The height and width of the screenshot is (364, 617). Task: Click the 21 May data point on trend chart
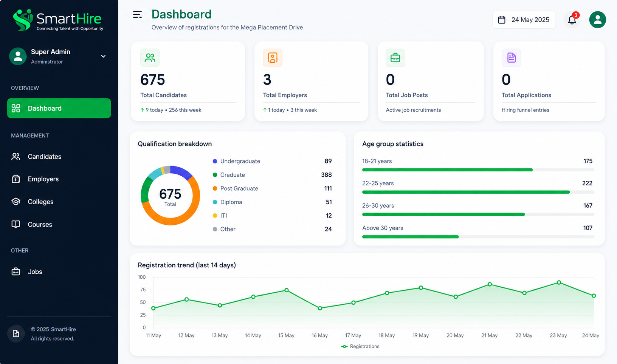point(490,284)
